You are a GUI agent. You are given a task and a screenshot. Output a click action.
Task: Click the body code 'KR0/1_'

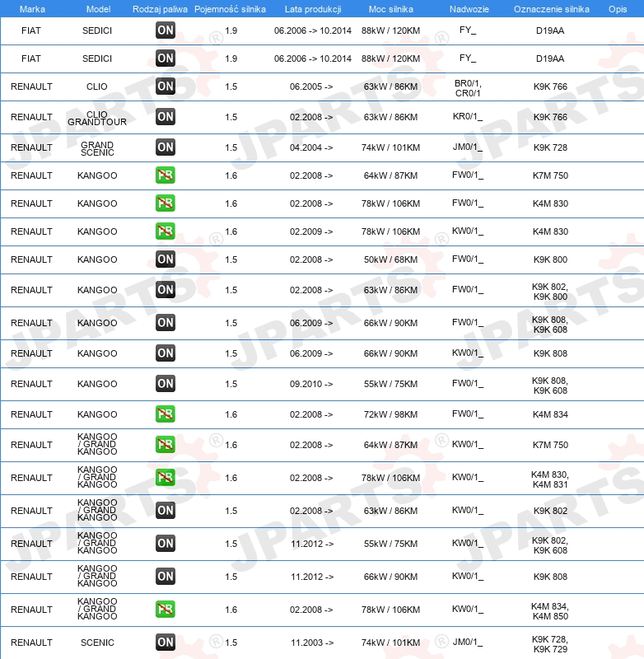click(x=468, y=116)
